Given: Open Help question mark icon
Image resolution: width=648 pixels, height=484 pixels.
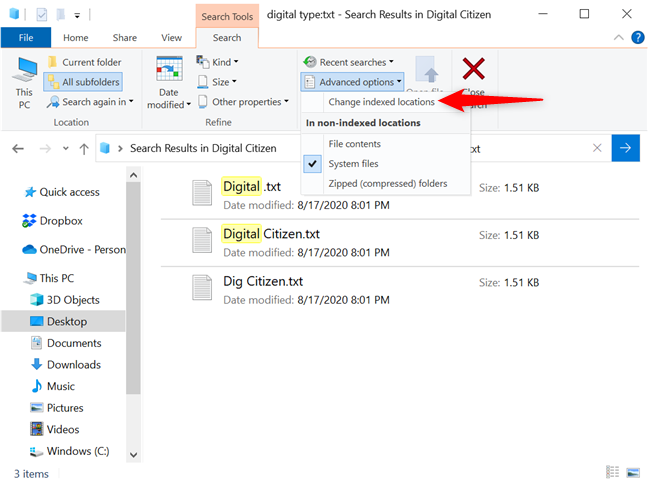Looking at the screenshot, I should [638, 38].
